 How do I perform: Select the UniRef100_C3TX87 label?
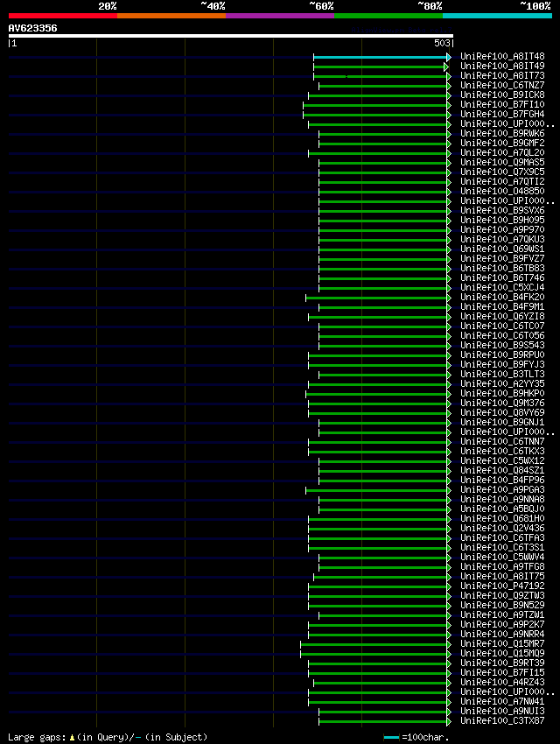[502, 720]
